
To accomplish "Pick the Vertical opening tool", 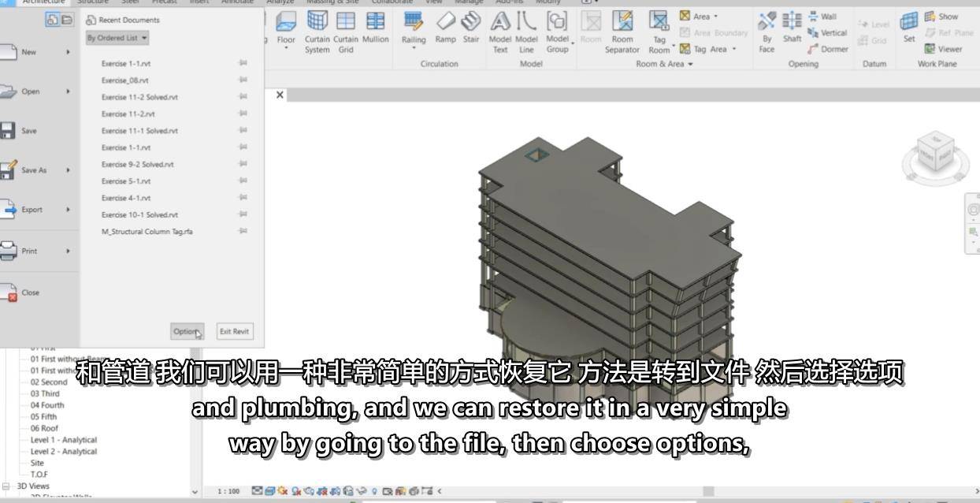I will click(x=826, y=33).
